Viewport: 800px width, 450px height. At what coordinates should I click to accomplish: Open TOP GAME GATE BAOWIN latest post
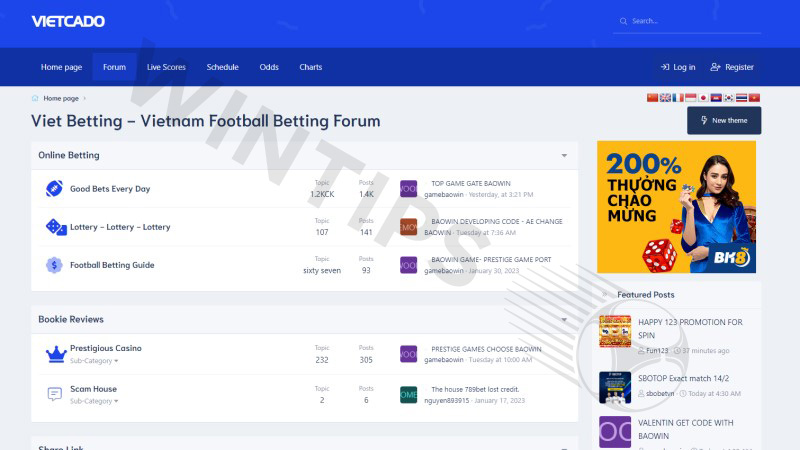(x=471, y=183)
